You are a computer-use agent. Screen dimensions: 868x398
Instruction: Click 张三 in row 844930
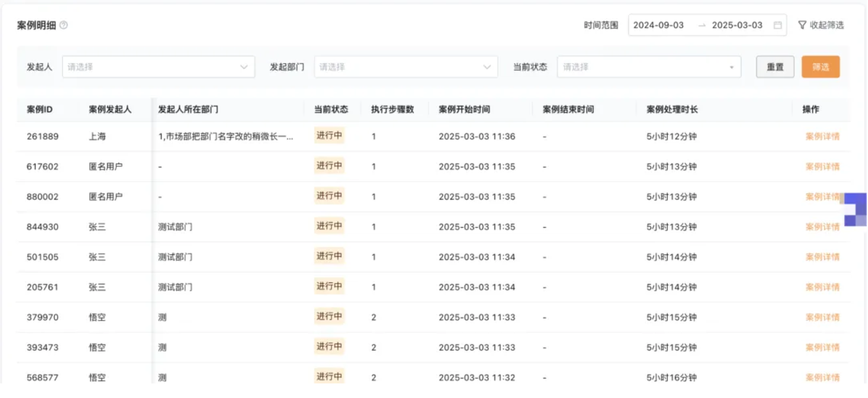(x=97, y=227)
